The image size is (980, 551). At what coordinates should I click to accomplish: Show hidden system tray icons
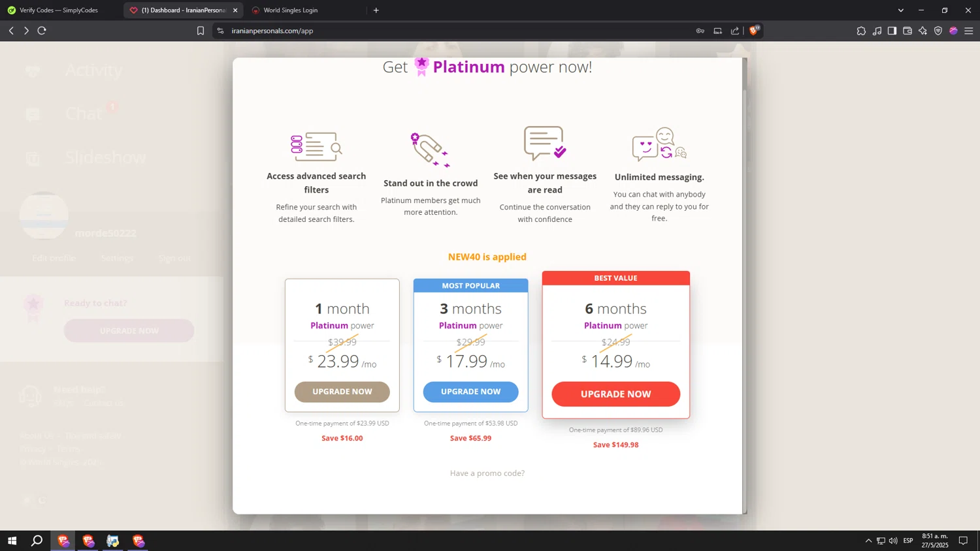(868, 541)
